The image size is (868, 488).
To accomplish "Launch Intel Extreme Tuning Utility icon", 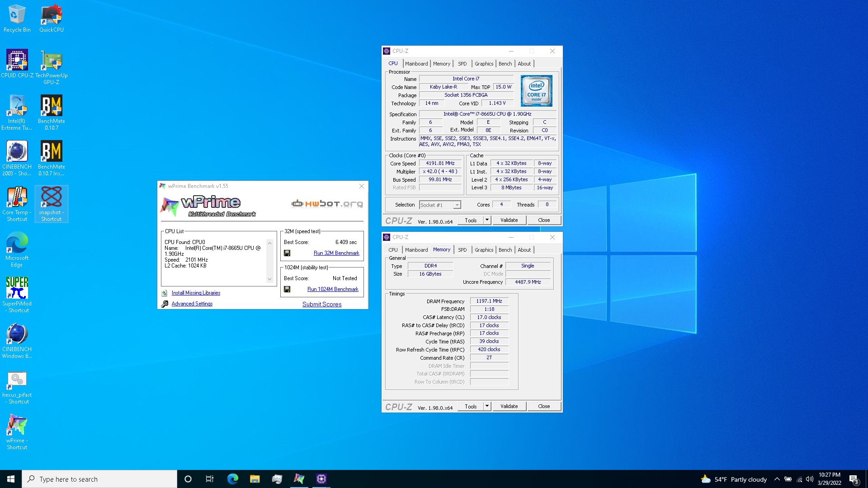I will pyautogui.click(x=17, y=113).
